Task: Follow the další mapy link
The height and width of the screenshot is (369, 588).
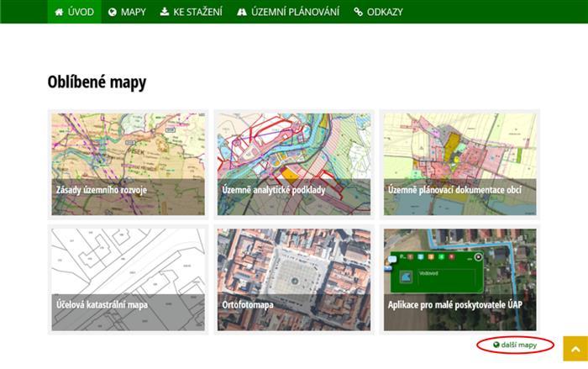Action: pos(520,345)
